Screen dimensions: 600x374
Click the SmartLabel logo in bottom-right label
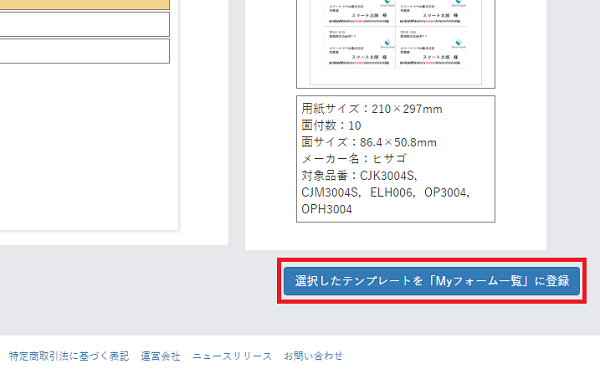pyautogui.click(x=458, y=43)
